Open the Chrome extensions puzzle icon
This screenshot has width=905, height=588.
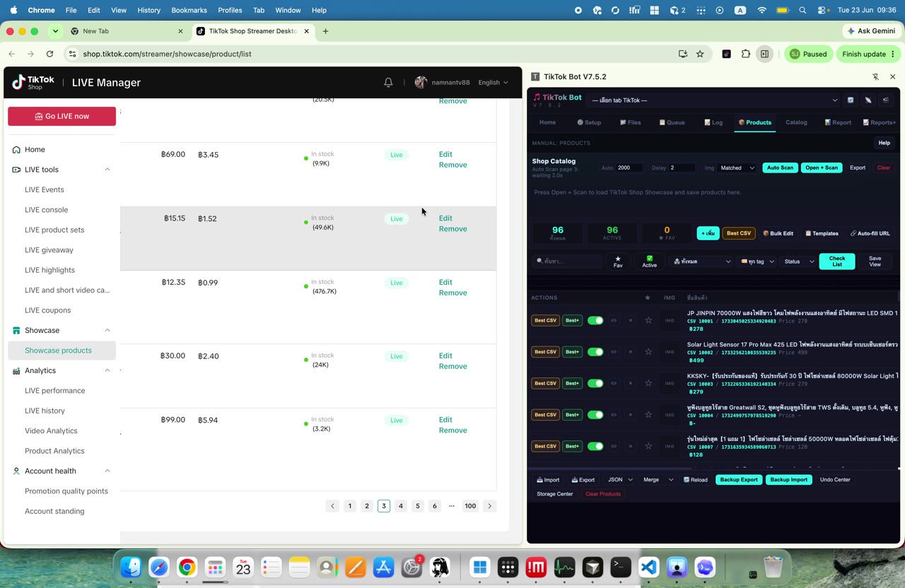click(745, 54)
